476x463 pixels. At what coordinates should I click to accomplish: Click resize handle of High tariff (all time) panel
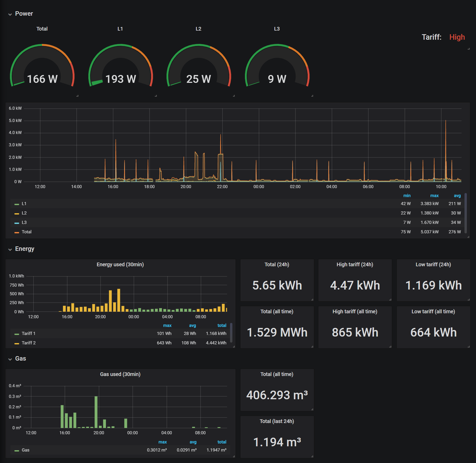tap(390, 347)
